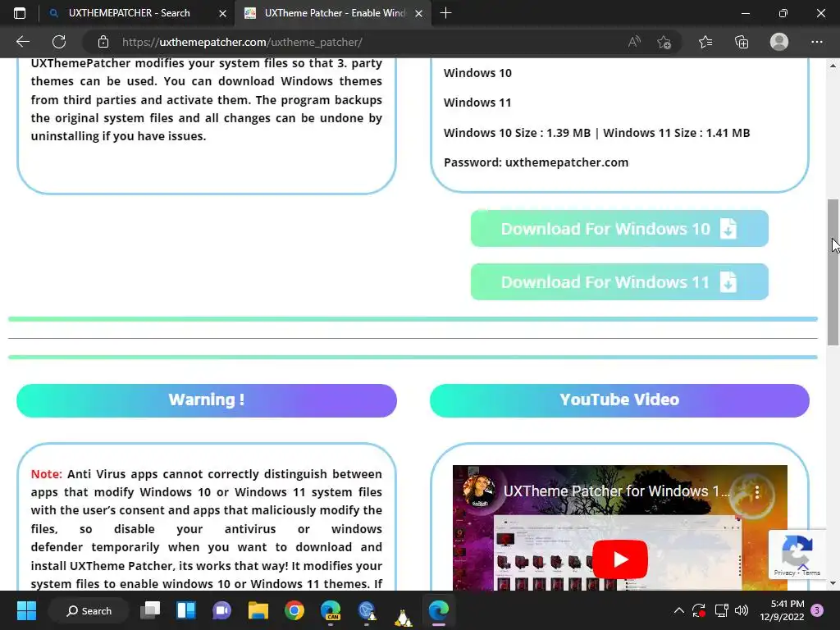840x630 pixels.
Task: Open the Favorites list icon
Action: 705,42
